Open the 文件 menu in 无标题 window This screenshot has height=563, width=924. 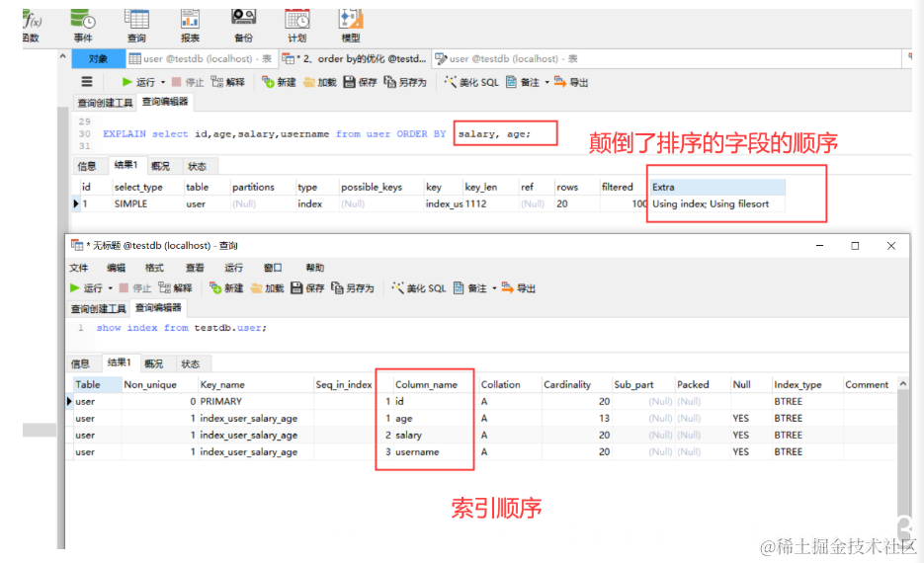(79, 268)
